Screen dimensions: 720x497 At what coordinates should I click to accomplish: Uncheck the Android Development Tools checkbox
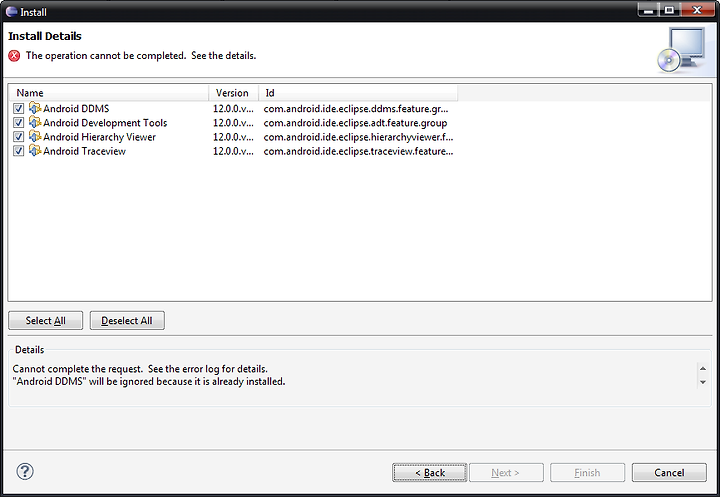click(x=18, y=123)
